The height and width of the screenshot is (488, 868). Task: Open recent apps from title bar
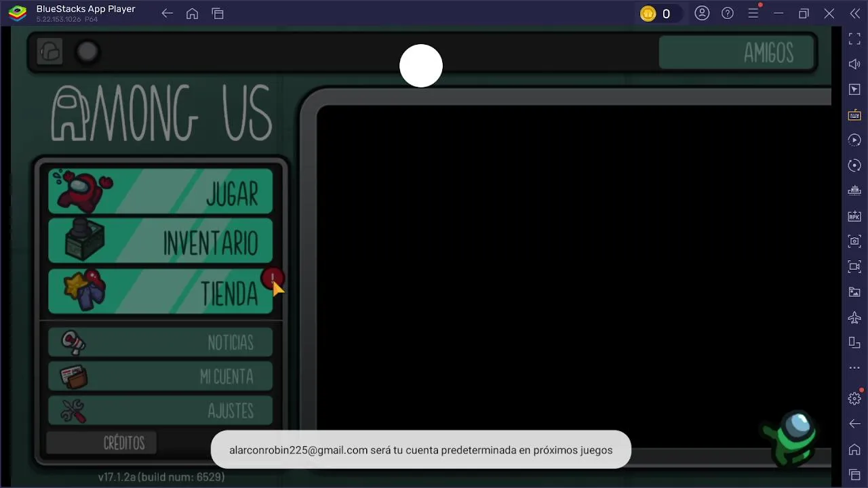coord(218,14)
